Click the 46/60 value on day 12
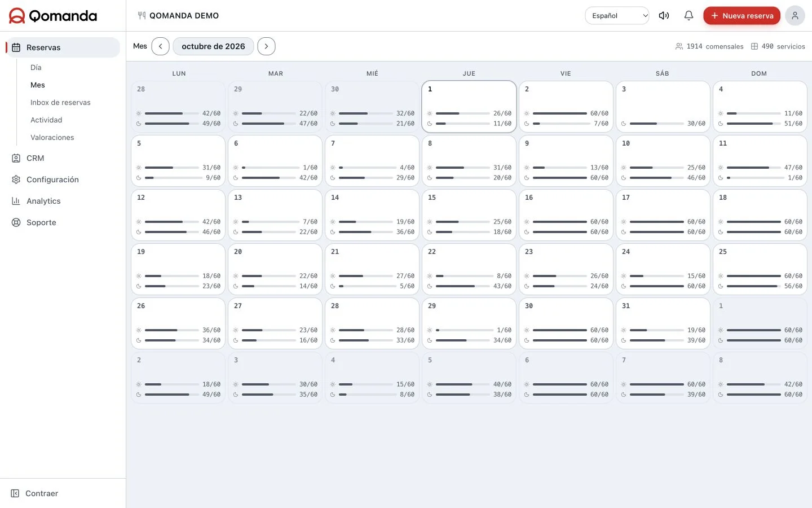Image resolution: width=812 pixels, height=508 pixels. [x=211, y=232]
